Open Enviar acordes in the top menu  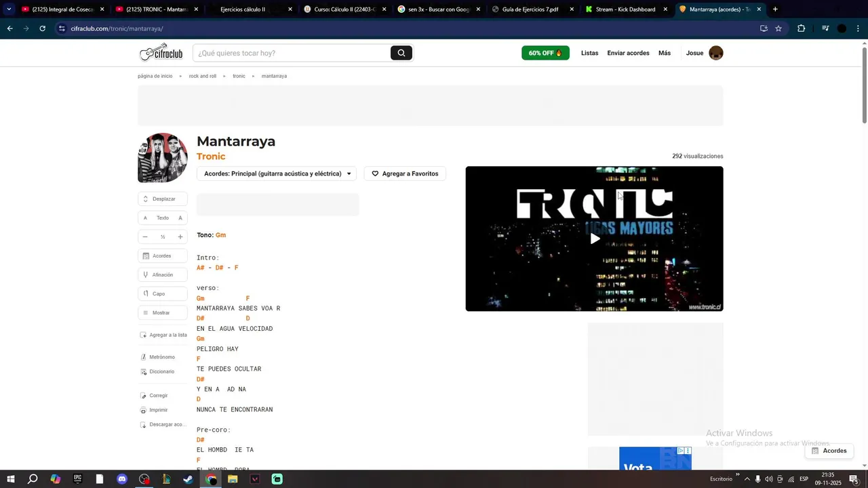coord(628,53)
